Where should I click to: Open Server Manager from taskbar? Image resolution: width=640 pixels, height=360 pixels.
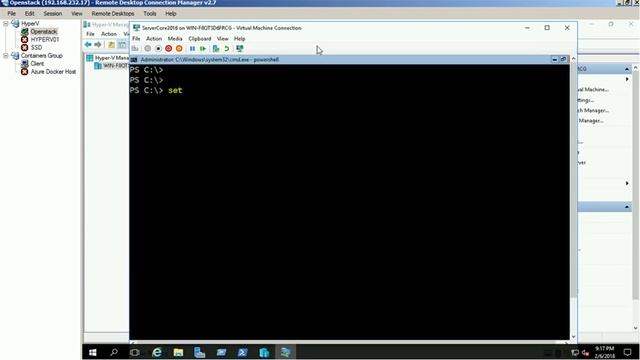click(x=200, y=352)
